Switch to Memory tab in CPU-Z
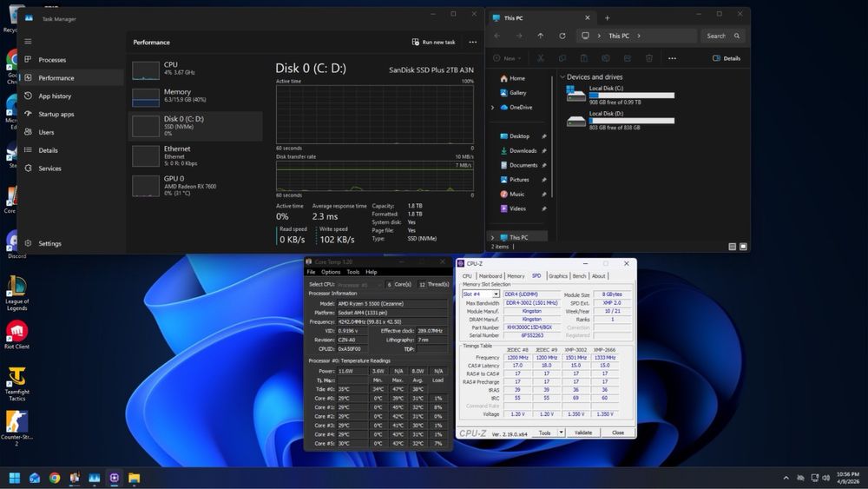This screenshot has height=489, width=868. (x=516, y=276)
